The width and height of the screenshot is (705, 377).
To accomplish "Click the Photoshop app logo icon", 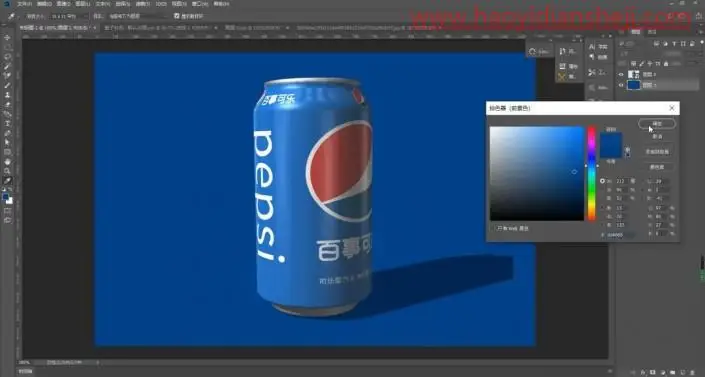I will click(x=6, y=4).
